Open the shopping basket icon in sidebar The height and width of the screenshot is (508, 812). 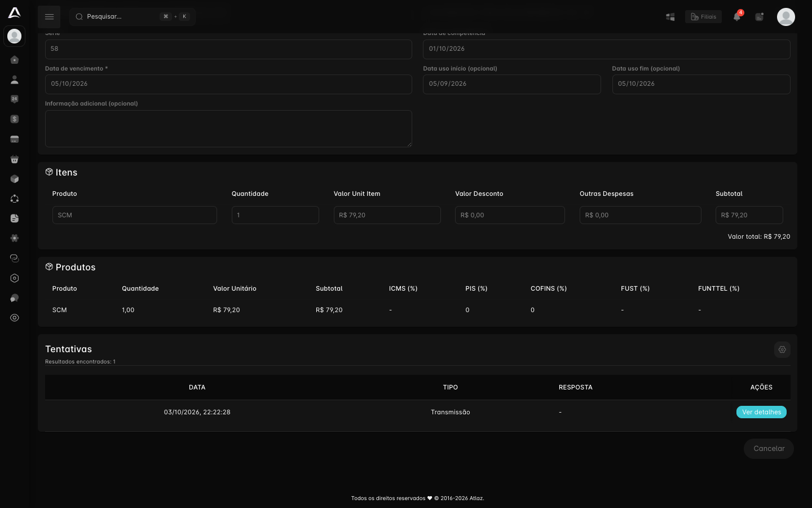pos(15,159)
